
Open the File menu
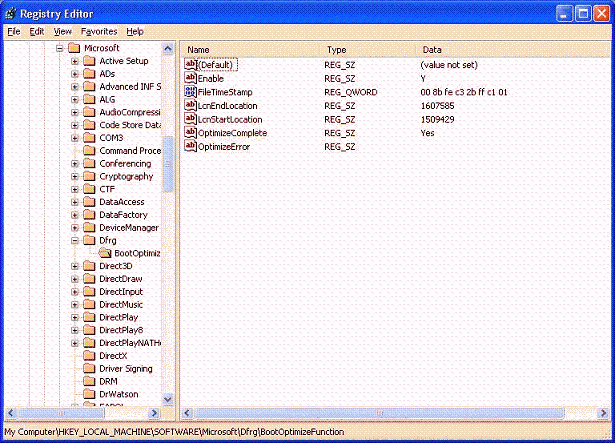pos(14,31)
